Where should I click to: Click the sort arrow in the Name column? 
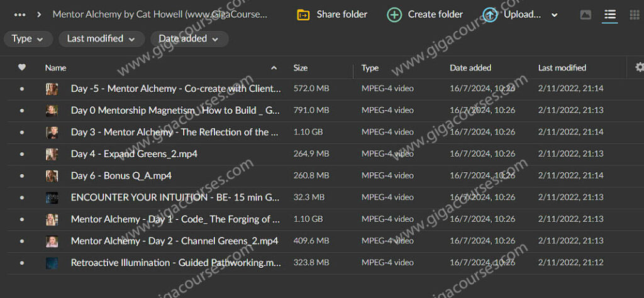click(x=274, y=68)
